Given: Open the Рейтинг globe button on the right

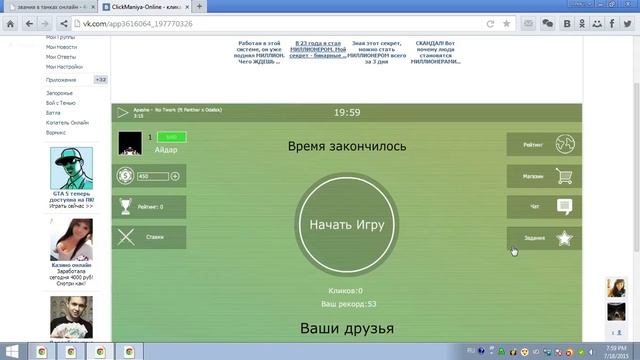Looking at the screenshot, I should 544,144.
